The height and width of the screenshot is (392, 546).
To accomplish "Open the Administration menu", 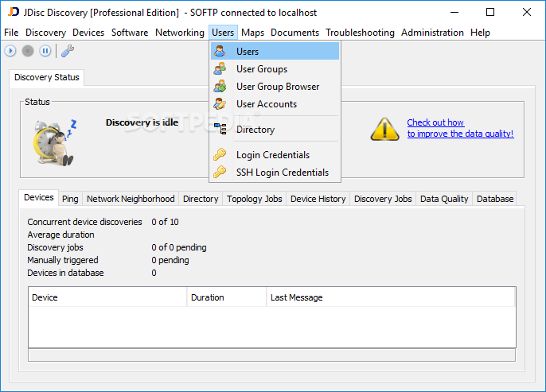I will tap(432, 33).
